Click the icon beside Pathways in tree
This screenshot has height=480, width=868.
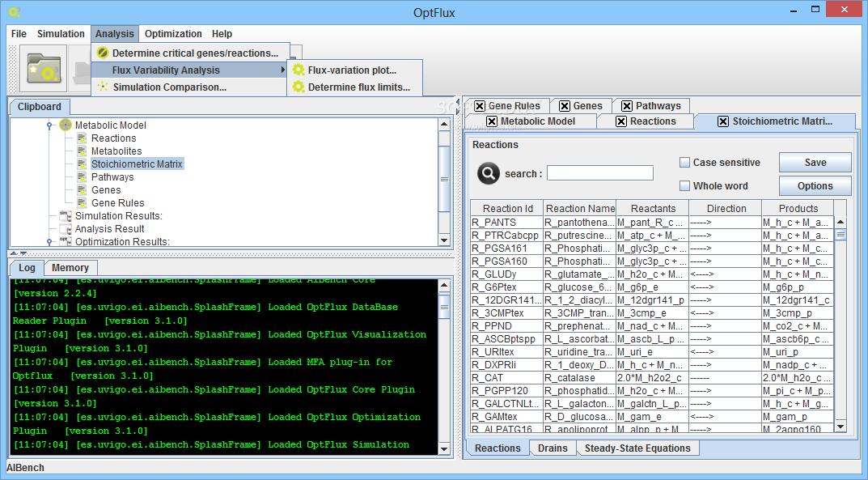[82, 177]
